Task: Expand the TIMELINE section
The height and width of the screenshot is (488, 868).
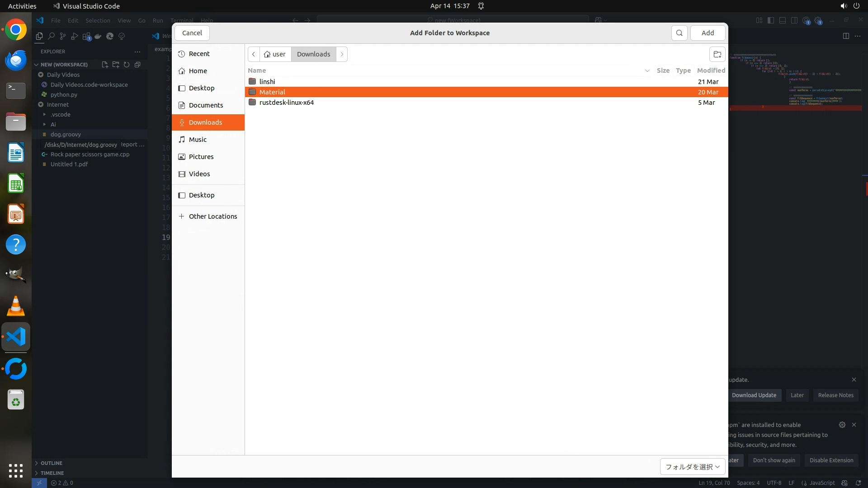Action: coord(52,473)
